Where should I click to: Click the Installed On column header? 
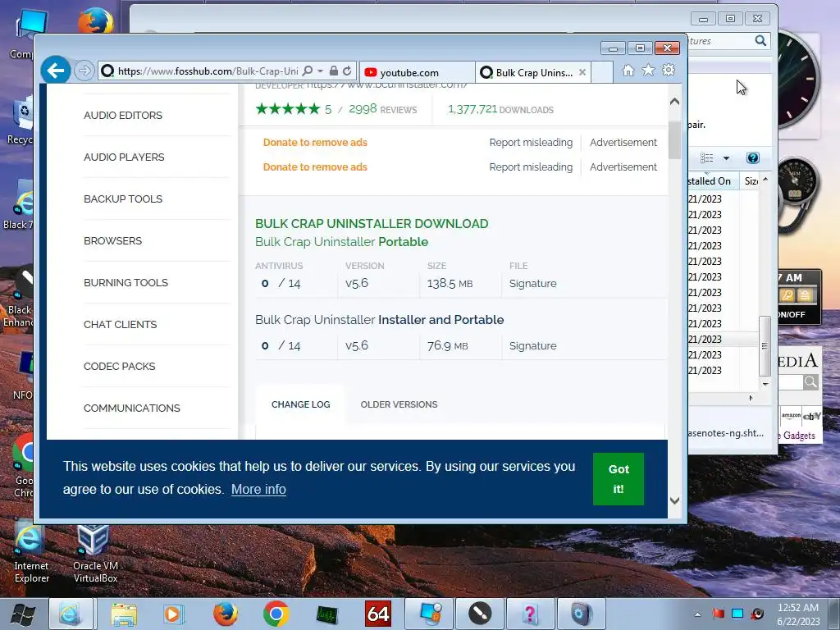pos(713,181)
